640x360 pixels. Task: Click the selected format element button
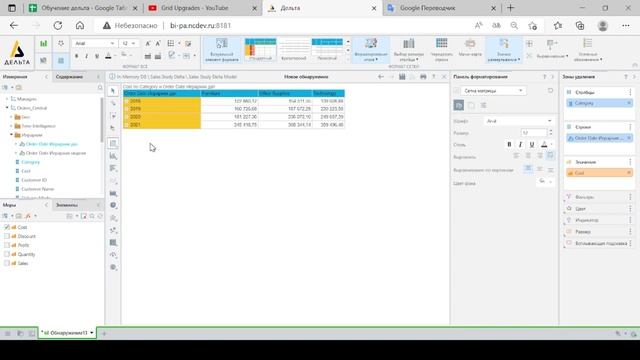coord(222,50)
